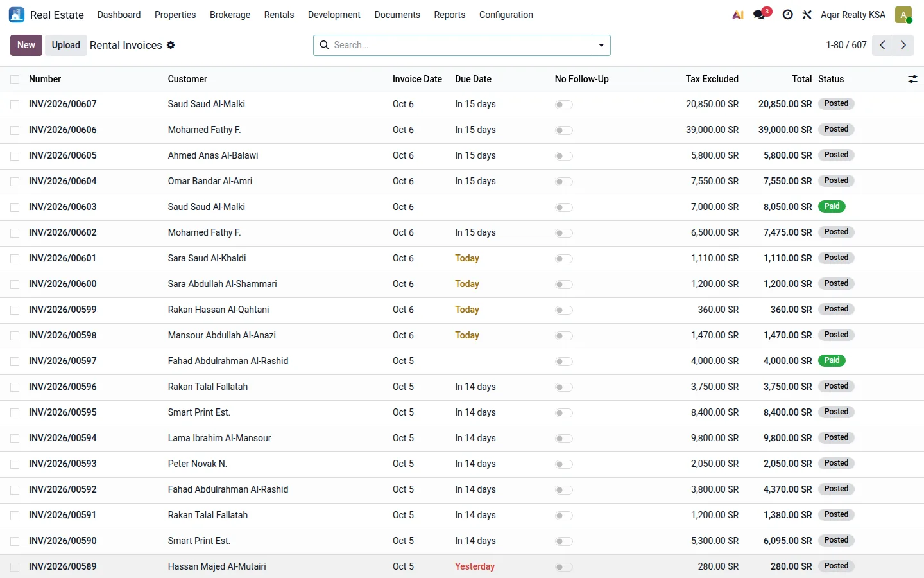Switch company via Aqar Realty KSA
Screen dimensions: 924x578
[x=853, y=15]
